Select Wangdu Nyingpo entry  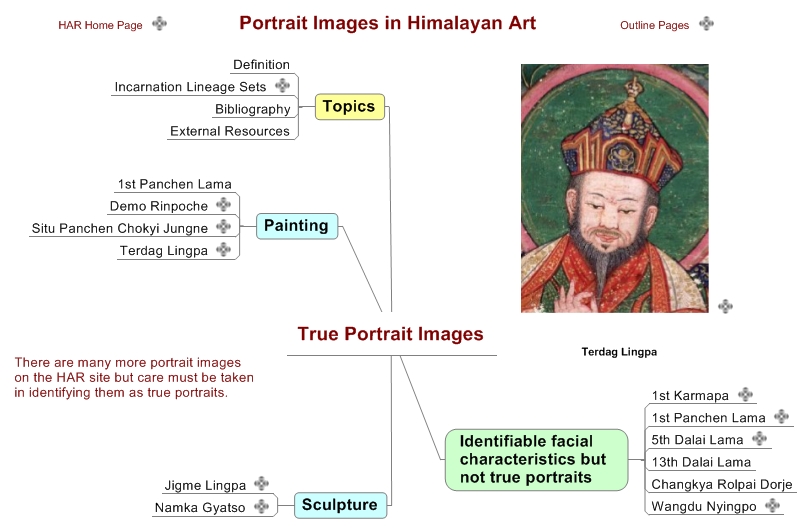tap(704, 506)
